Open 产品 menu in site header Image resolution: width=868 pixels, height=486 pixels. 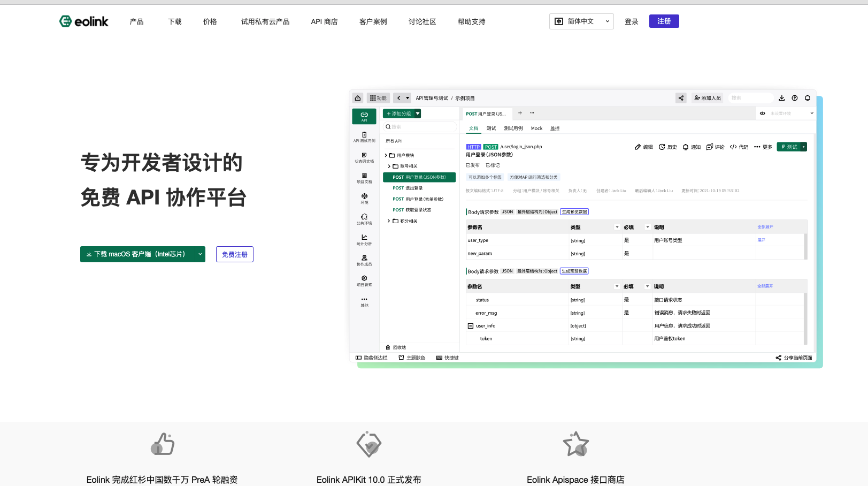136,21
